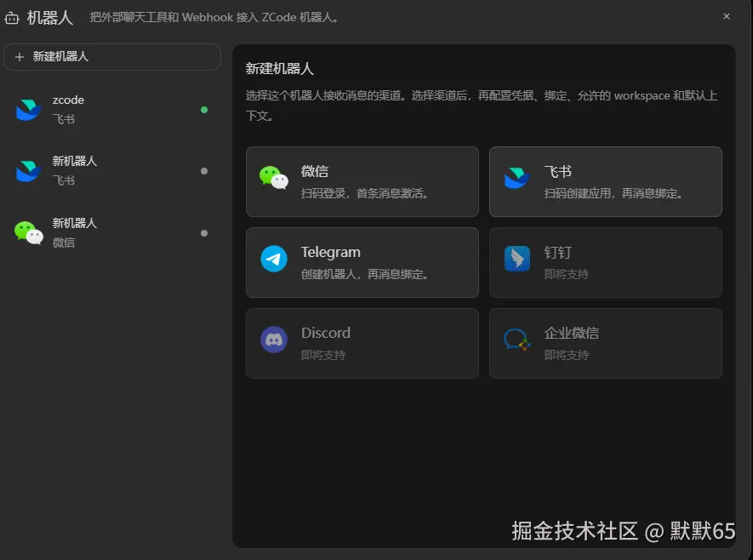Click the Feishu icon of zcode robot
This screenshot has width=753, height=560.
28,110
